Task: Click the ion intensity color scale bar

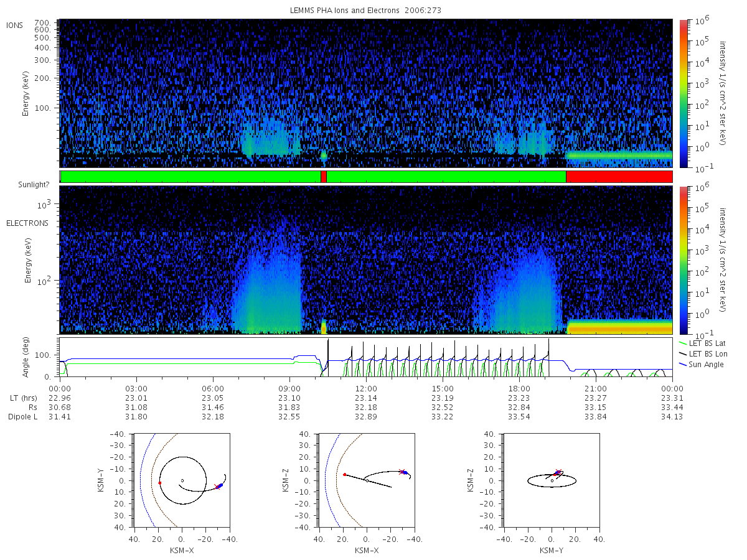Action: tap(683, 93)
